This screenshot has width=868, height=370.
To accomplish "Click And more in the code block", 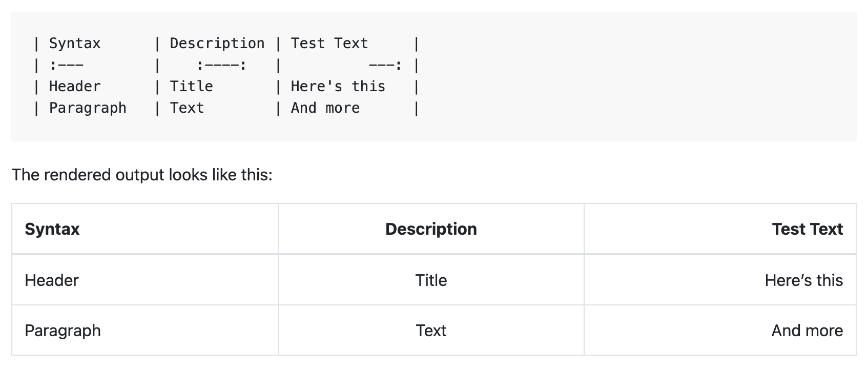I will click(x=325, y=108).
